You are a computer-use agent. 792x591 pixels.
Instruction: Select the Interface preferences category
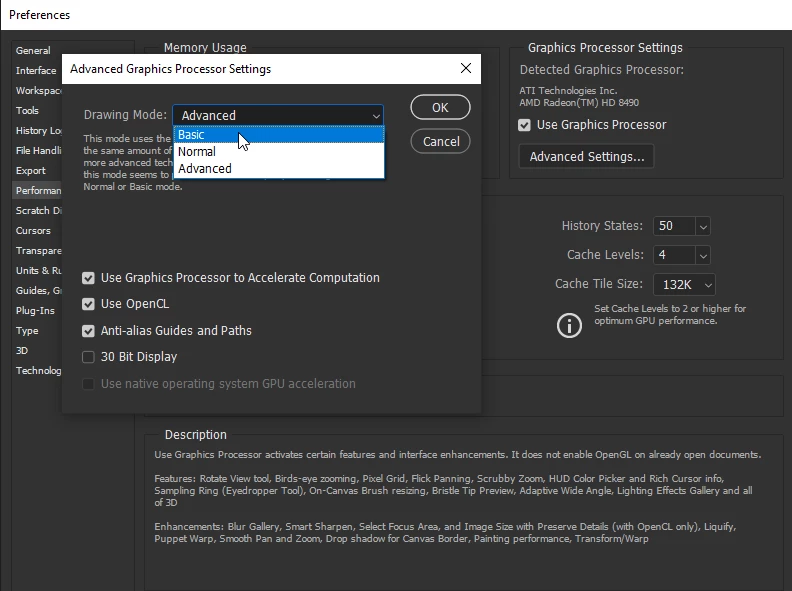(x=36, y=71)
